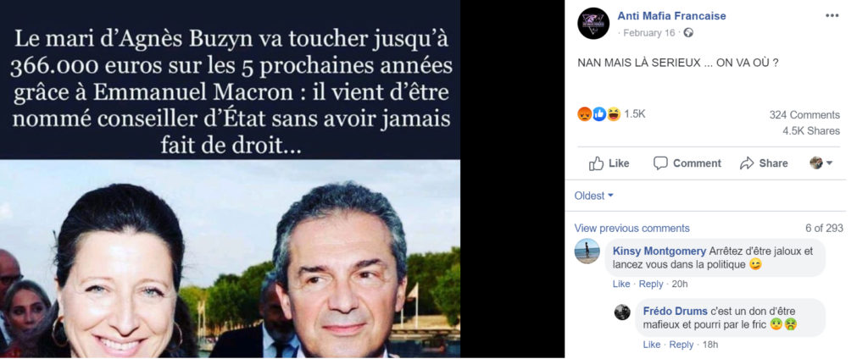Open the 324 Comments count link

tap(804, 115)
